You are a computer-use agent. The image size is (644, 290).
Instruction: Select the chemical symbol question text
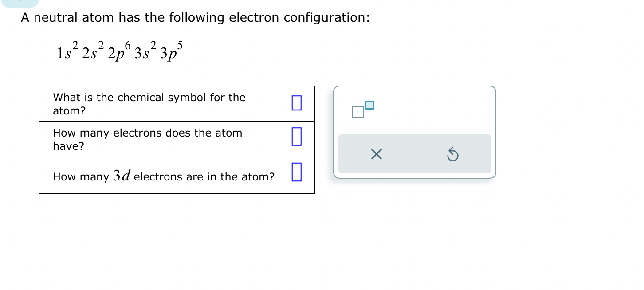click(149, 104)
